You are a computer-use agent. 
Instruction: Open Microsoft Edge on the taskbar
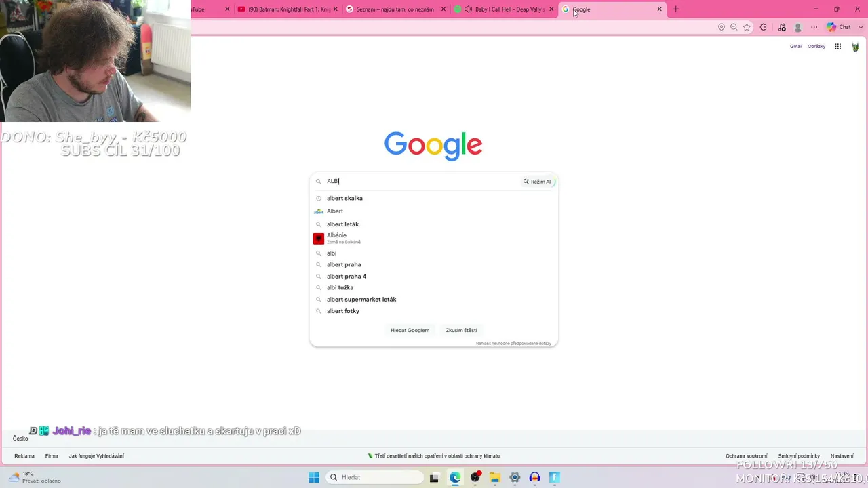454,477
